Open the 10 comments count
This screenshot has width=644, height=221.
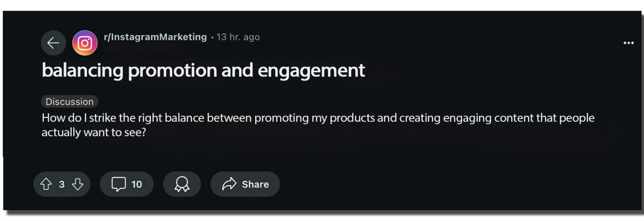[137, 185]
